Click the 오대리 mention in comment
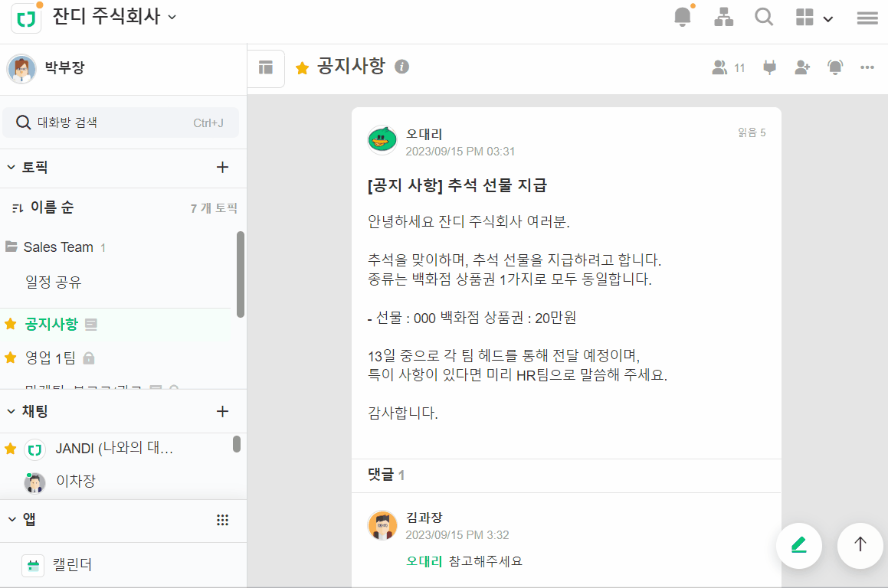Viewport: 888px width, 588px height. [424, 561]
